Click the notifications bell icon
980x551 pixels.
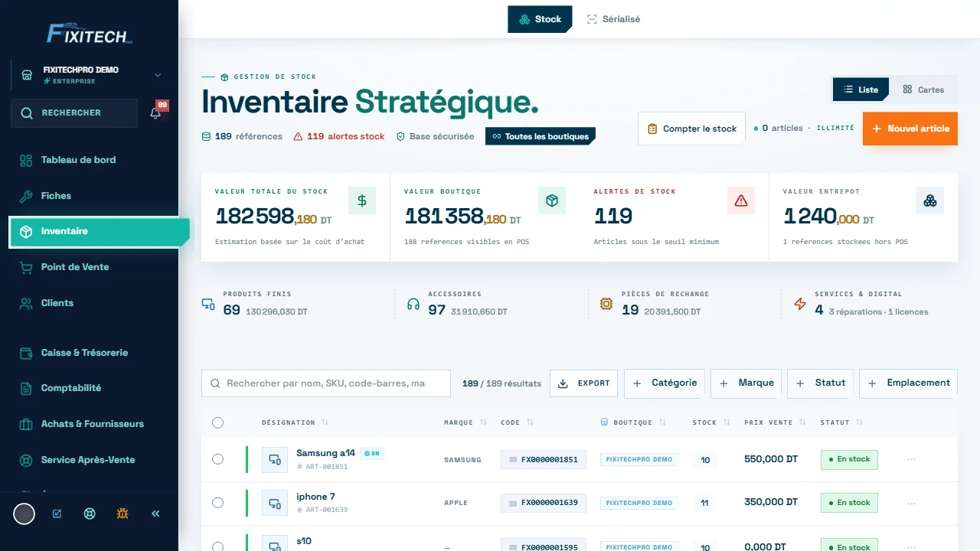point(155,113)
